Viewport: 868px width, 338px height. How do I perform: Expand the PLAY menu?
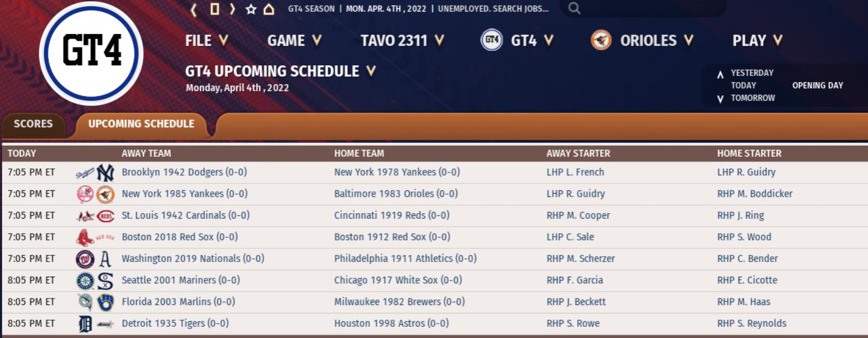[758, 40]
